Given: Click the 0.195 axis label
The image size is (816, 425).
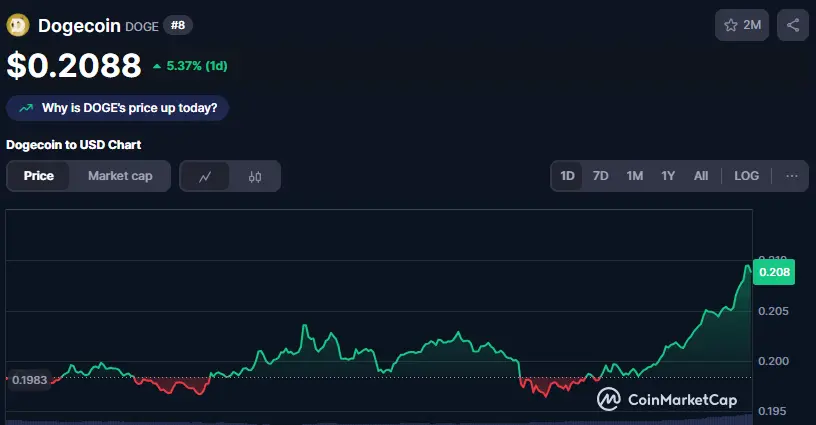Looking at the screenshot, I should point(772,411).
